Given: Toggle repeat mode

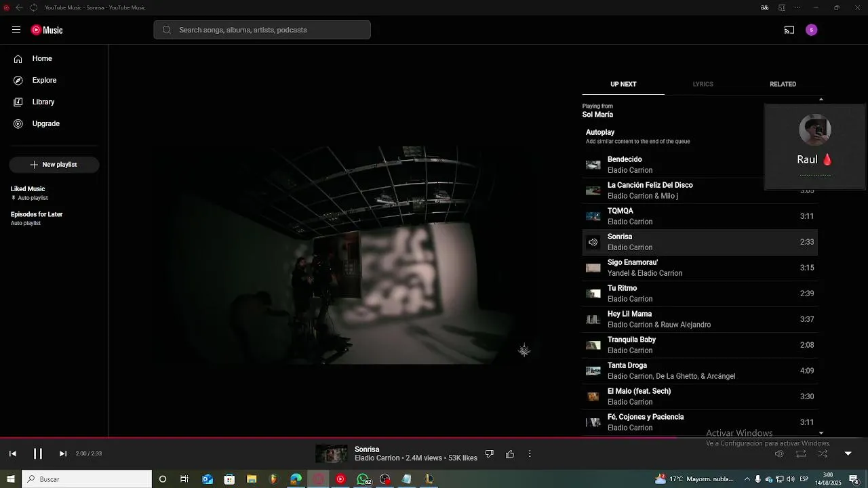Looking at the screenshot, I should (x=801, y=453).
